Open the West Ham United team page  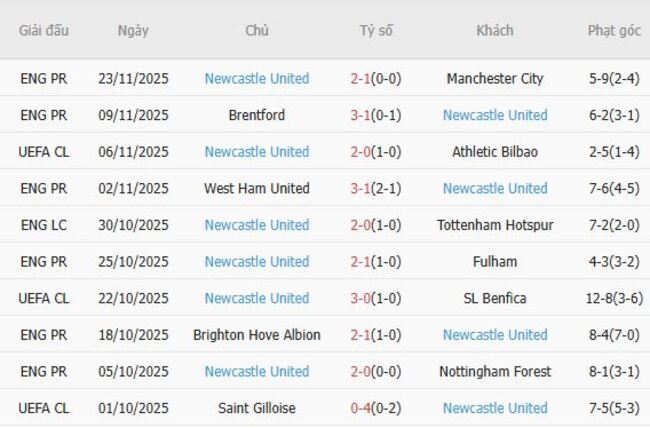coord(257,188)
